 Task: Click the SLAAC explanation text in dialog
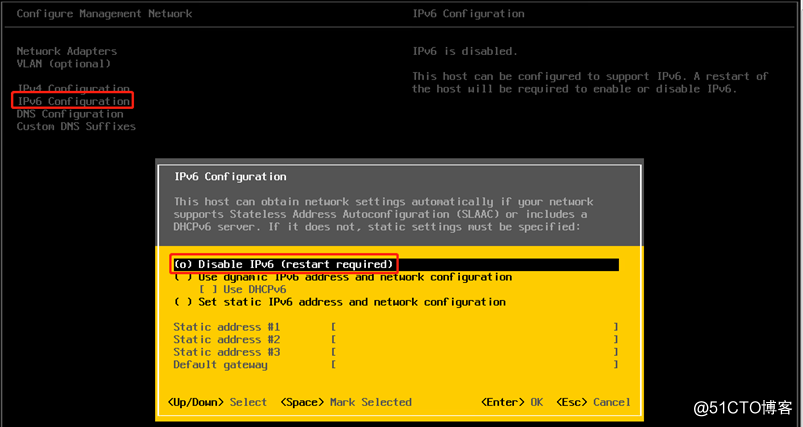[x=383, y=214]
